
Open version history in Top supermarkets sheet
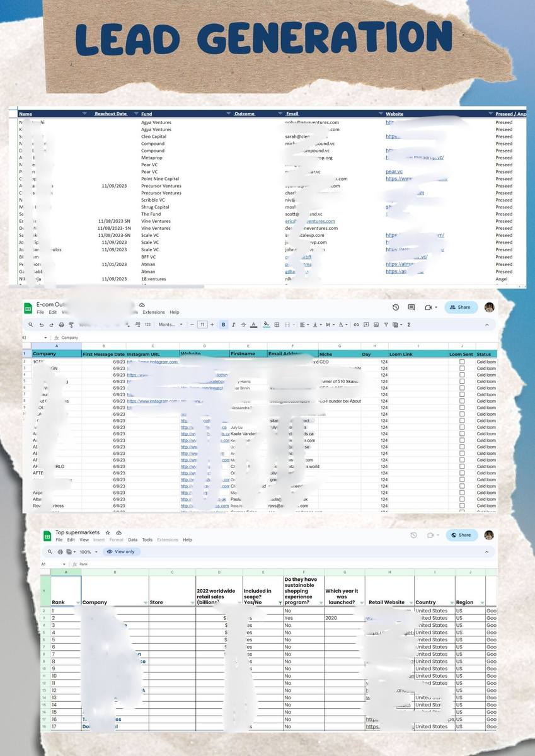click(x=413, y=535)
